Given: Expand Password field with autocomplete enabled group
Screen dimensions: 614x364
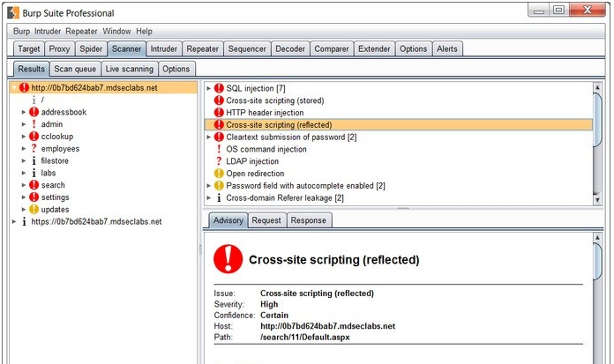Looking at the screenshot, I should 209,185.
